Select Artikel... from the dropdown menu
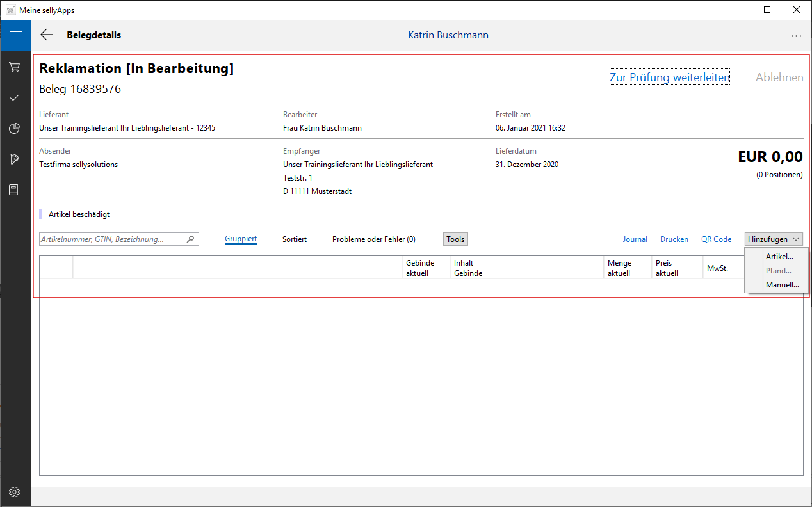812x507 pixels. (x=779, y=257)
